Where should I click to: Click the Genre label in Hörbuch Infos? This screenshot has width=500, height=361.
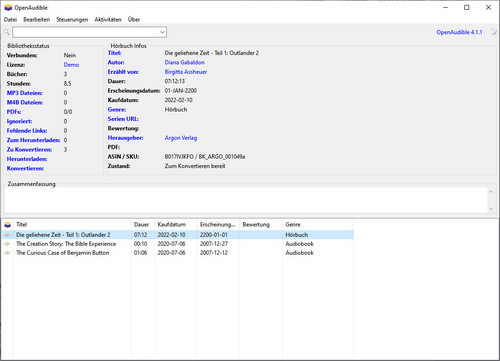(x=117, y=110)
